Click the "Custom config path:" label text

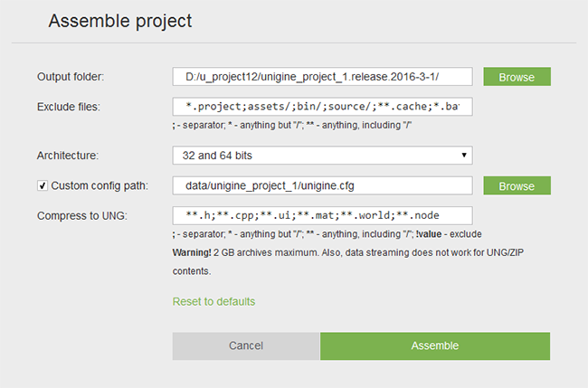coord(99,186)
